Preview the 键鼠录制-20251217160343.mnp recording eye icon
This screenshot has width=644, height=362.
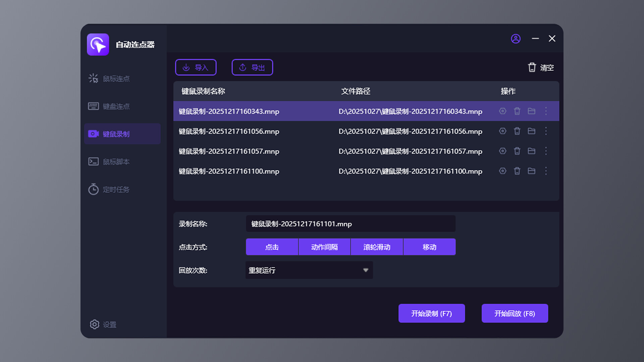coord(502,111)
